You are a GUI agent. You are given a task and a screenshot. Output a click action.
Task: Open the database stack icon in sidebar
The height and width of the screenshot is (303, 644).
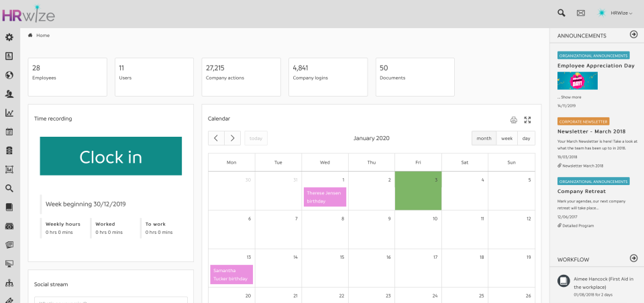tap(9, 151)
